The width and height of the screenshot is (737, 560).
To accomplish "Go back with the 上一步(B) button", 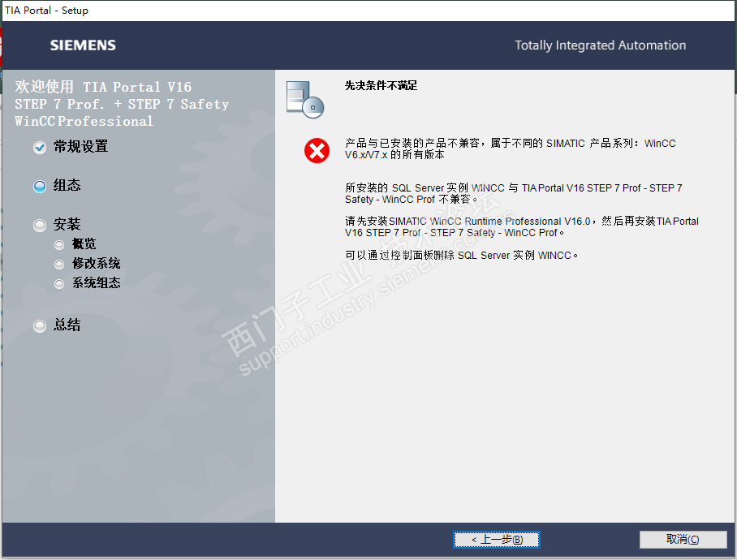I will pyautogui.click(x=497, y=540).
